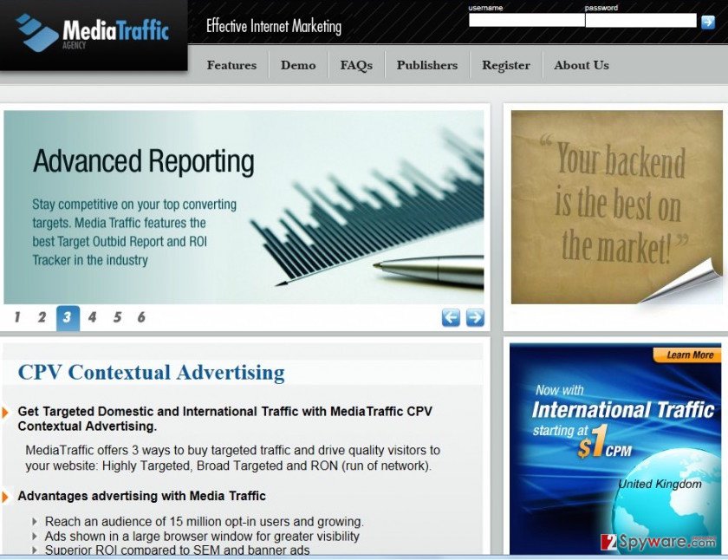This screenshot has width=728, height=560.
Task: Focus the password input field
Action: [x=640, y=21]
